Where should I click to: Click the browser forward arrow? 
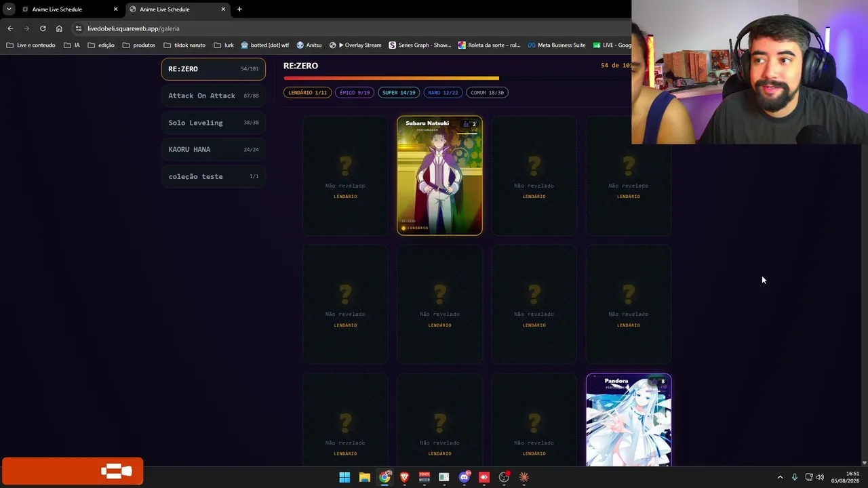click(x=26, y=28)
